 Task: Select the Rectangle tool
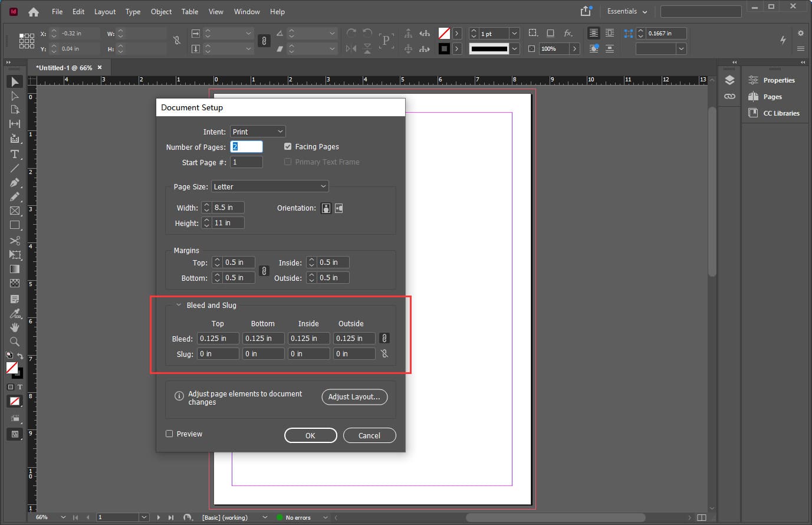click(15, 225)
